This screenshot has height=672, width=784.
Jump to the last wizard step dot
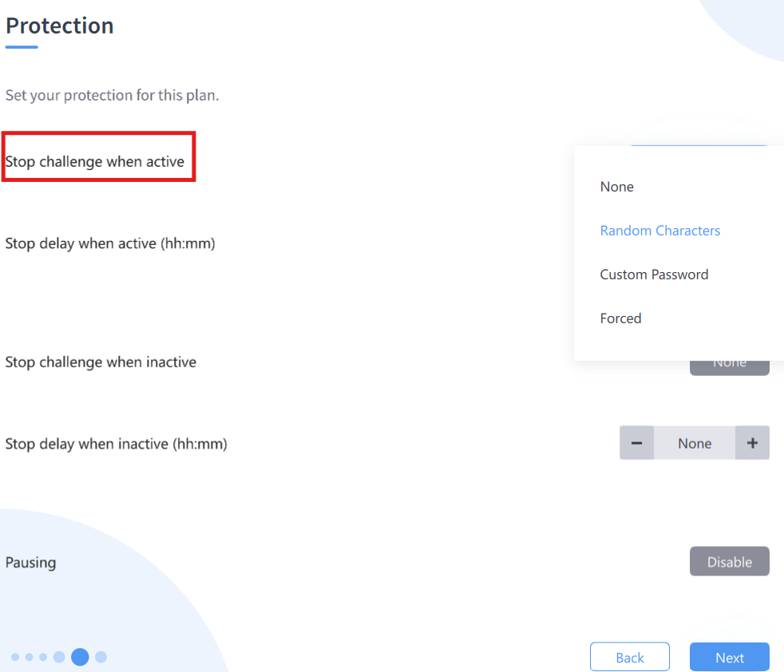click(x=101, y=657)
